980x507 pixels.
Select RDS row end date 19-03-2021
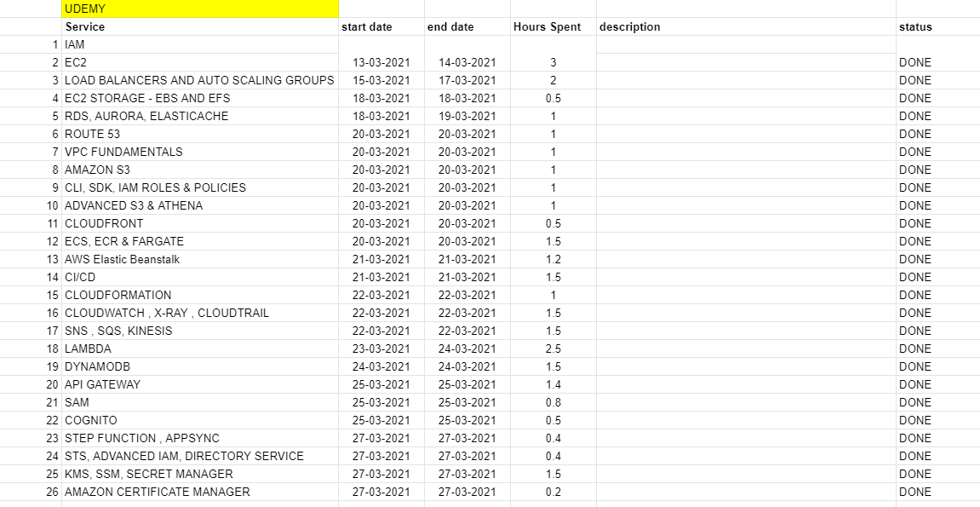[467, 116]
